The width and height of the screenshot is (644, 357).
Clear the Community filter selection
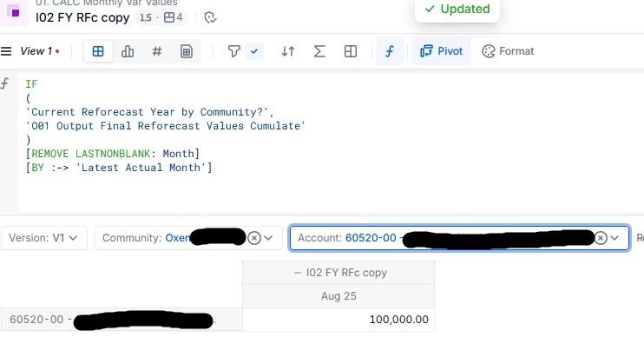point(254,237)
